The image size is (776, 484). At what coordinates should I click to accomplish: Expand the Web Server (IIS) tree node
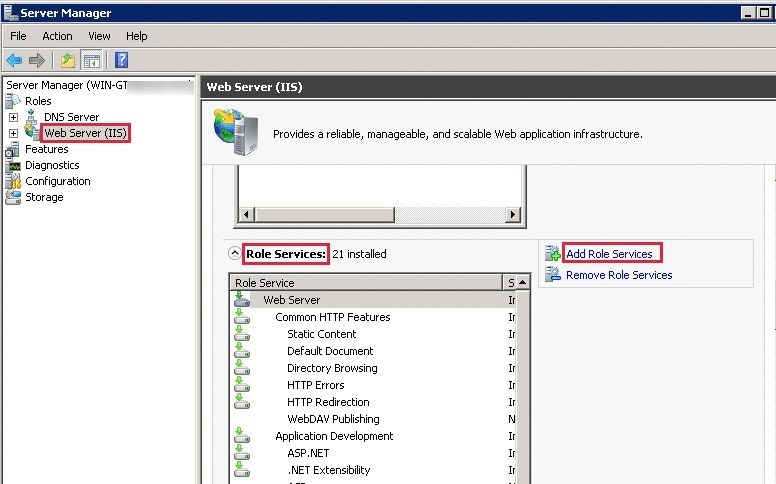click(x=13, y=133)
